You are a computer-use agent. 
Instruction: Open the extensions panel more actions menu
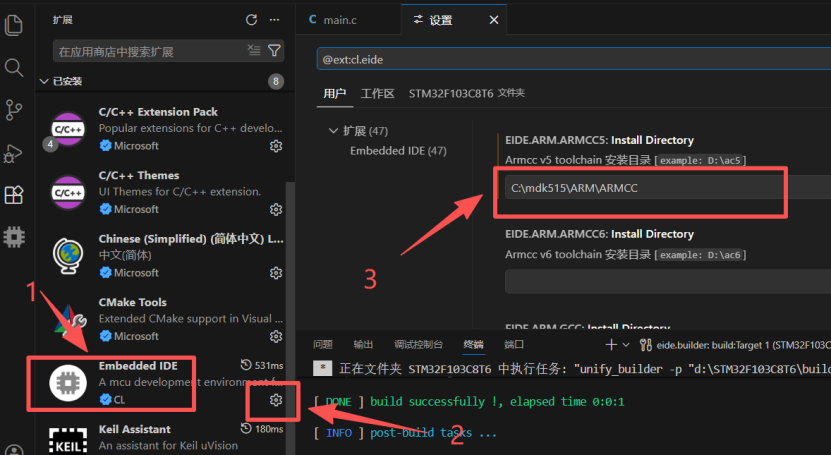(274, 20)
